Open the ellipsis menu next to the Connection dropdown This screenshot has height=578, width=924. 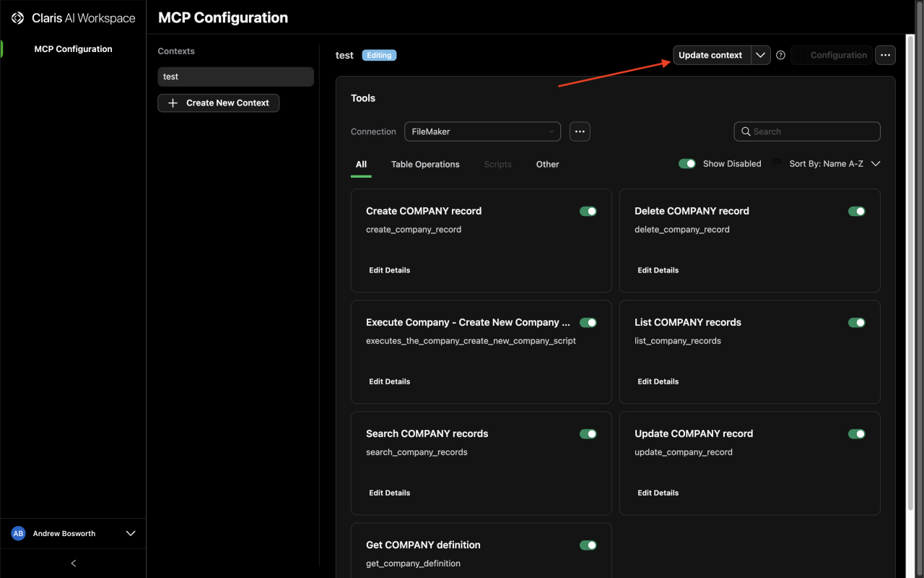click(x=580, y=131)
